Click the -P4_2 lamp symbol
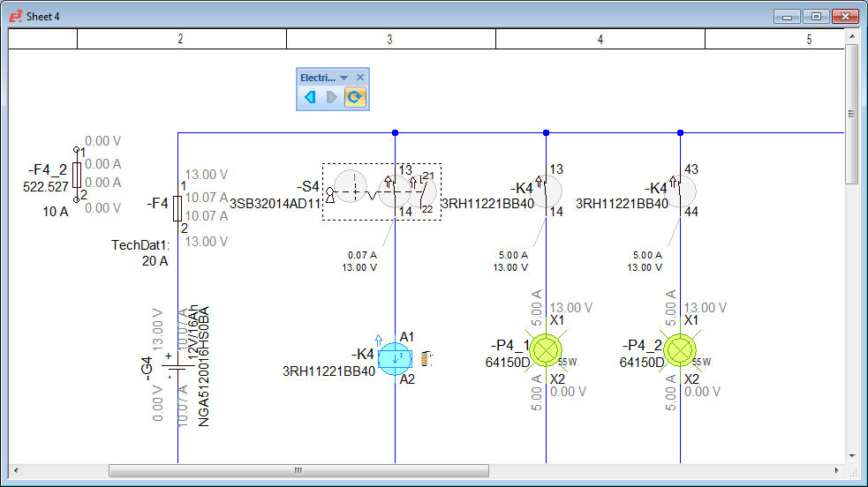 tap(680, 350)
